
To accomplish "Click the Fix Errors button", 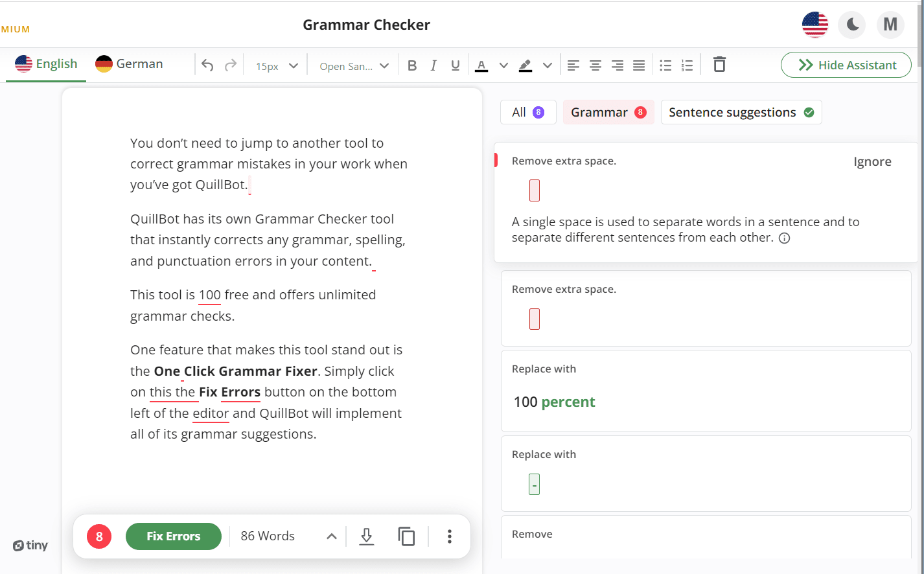I will click(174, 536).
